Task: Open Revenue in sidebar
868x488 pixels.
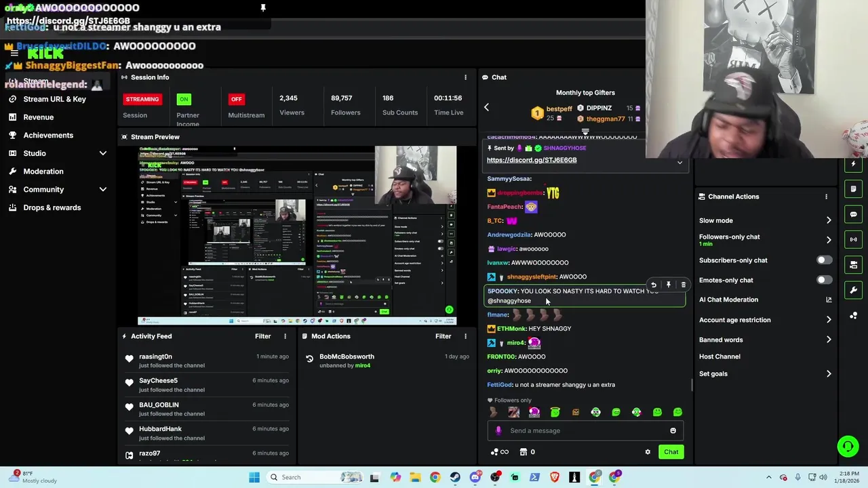Action: pyautogui.click(x=38, y=117)
